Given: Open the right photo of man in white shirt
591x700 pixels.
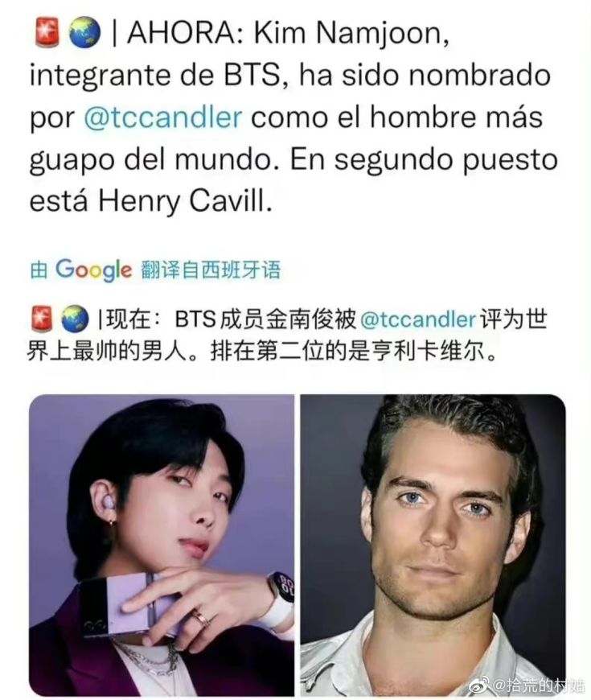Looking at the screenshot, I should pyautogui.click(x=433, y=545).
